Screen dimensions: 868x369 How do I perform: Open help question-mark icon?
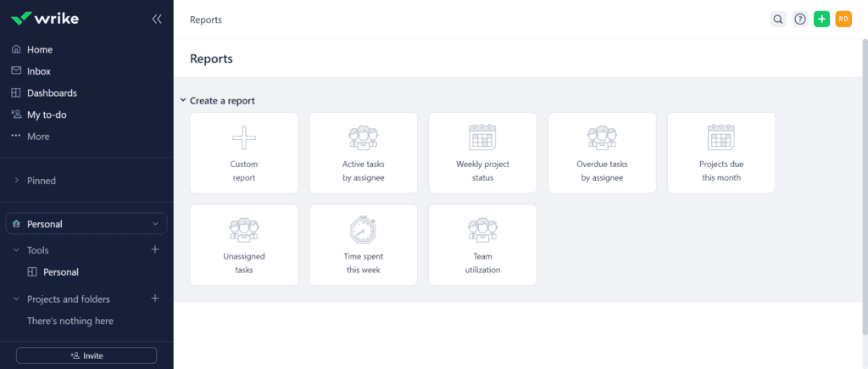coord(800,20)
